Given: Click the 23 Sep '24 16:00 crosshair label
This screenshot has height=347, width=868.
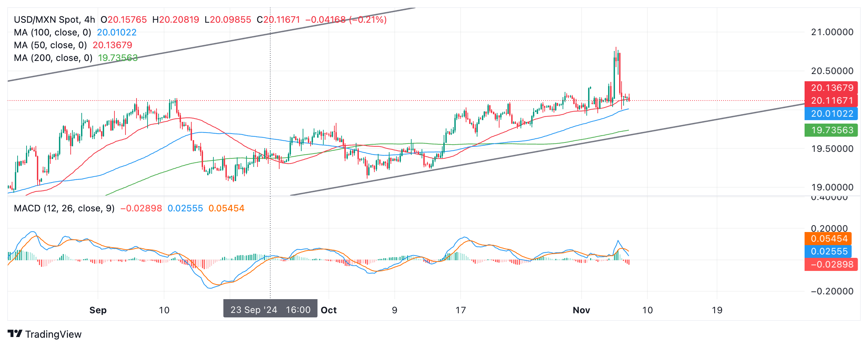Looking at the screenshot, I should 270,310.
